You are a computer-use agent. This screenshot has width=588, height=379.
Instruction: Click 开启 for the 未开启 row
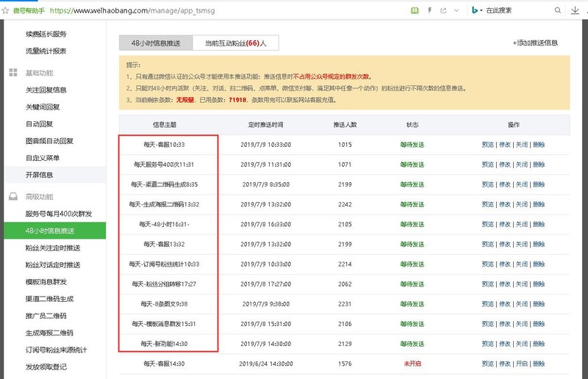522,363
